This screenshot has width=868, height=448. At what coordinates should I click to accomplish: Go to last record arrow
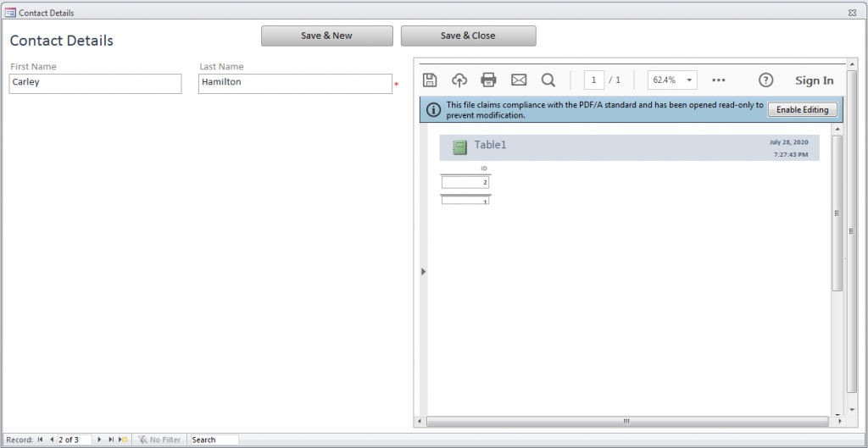(111, 440)
